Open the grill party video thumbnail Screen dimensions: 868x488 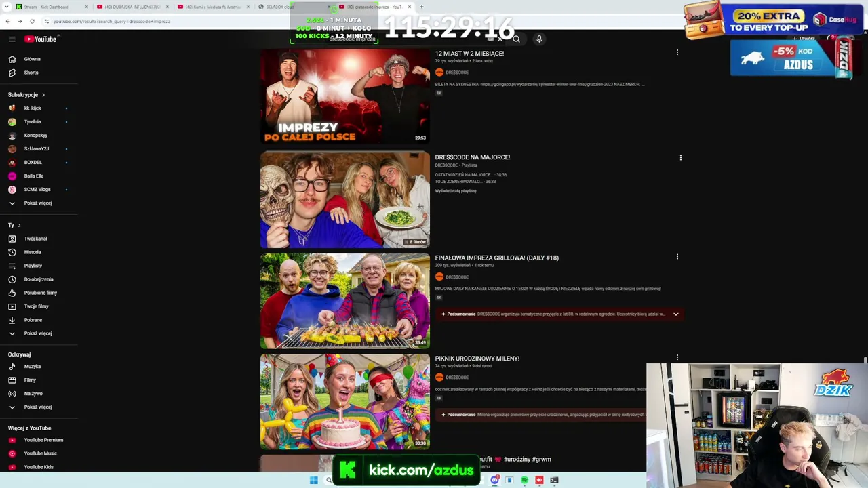(x=345, y=301)
